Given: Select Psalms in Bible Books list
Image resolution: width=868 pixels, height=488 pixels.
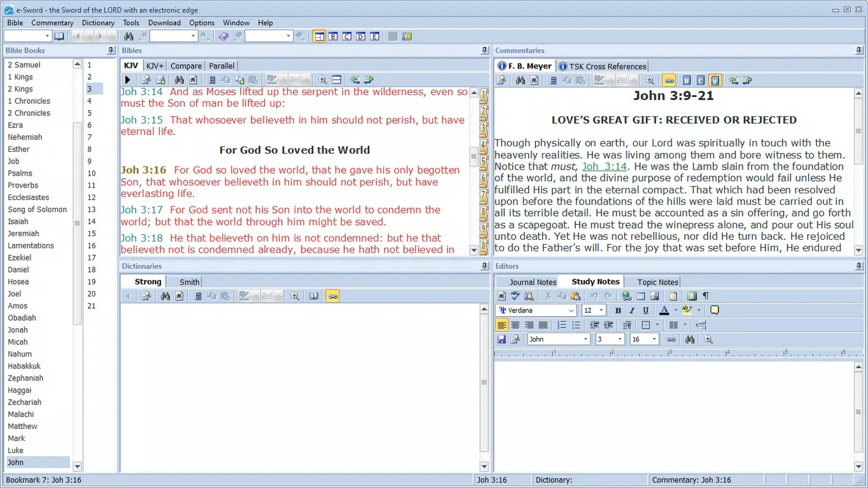Looking at the screenshot, I should (20, 173).
